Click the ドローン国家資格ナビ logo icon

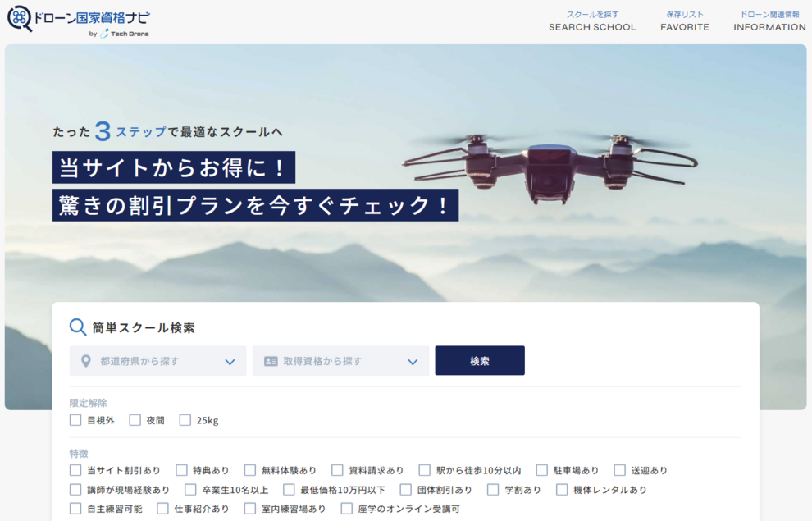[x=20, y=19]
